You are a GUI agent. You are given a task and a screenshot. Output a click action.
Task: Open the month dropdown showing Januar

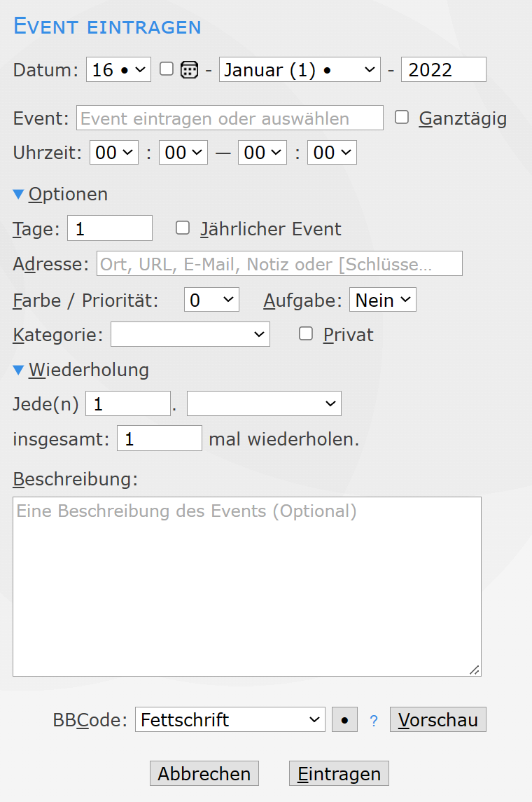tap(300, 70)
